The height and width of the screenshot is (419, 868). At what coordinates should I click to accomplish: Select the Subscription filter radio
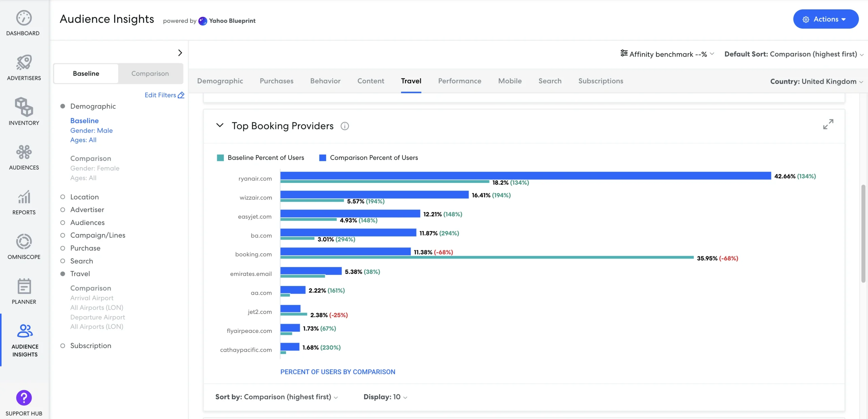point(62,346)
